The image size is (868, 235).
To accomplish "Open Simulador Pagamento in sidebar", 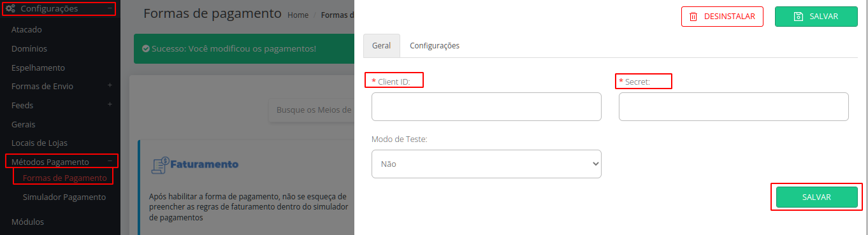I will point(64,197).
